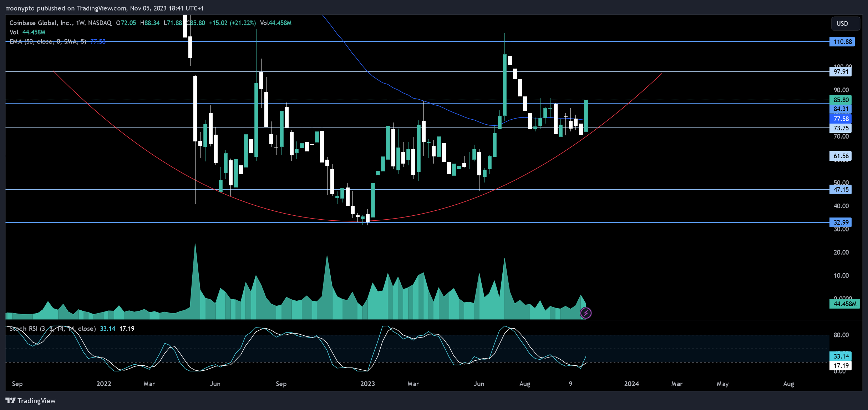Click the 2022 label on time axis
The width and height of the screenshot is (868, 410).
[104, 384]
